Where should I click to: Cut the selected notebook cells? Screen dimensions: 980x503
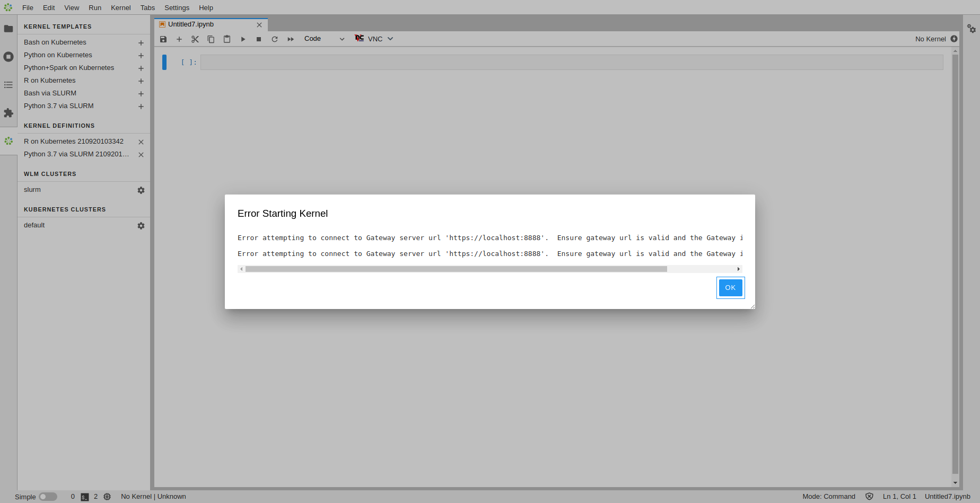click(x=195, y=39)
